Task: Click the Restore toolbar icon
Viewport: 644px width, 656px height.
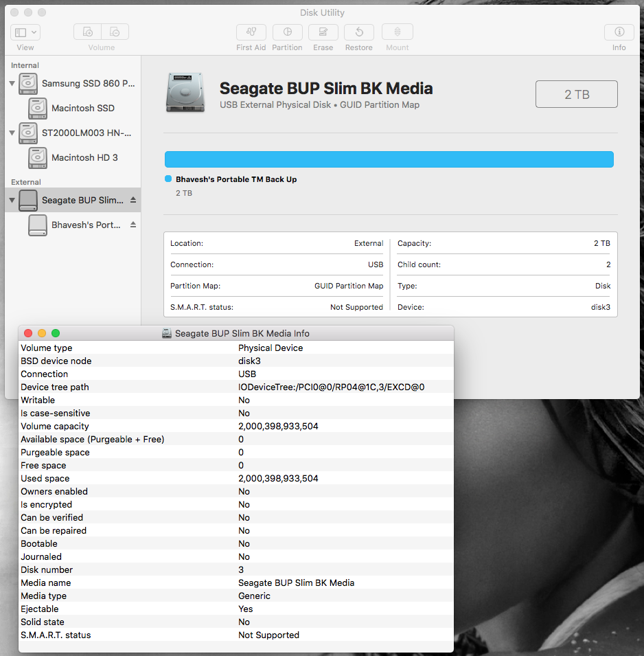Action: coord(359,32)
